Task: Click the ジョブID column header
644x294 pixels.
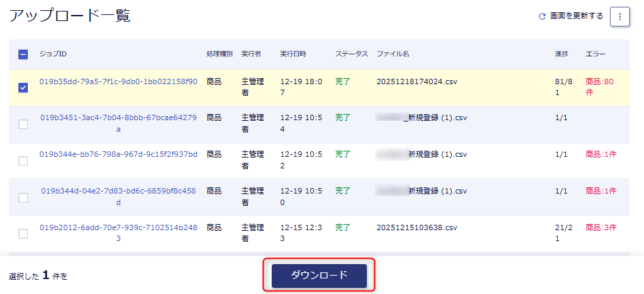Action: tap(53, 54)
